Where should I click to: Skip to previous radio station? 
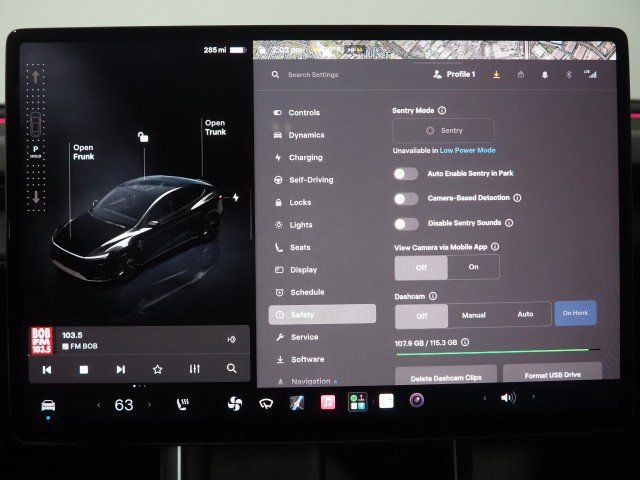47,370
